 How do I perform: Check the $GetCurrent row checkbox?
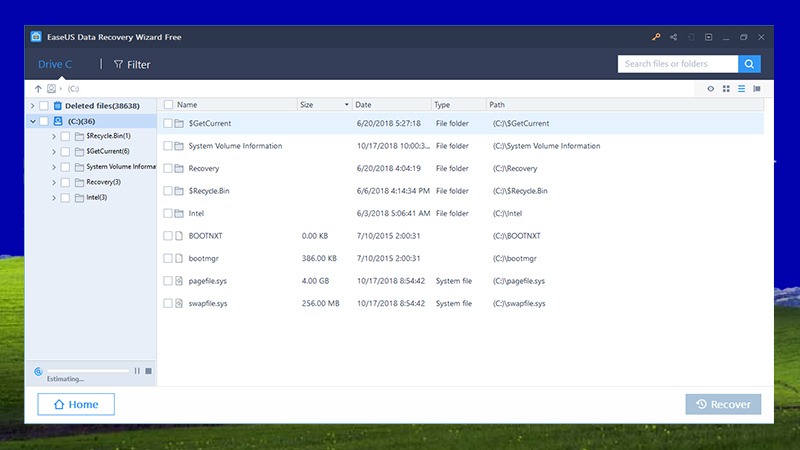tap(168, 123)
